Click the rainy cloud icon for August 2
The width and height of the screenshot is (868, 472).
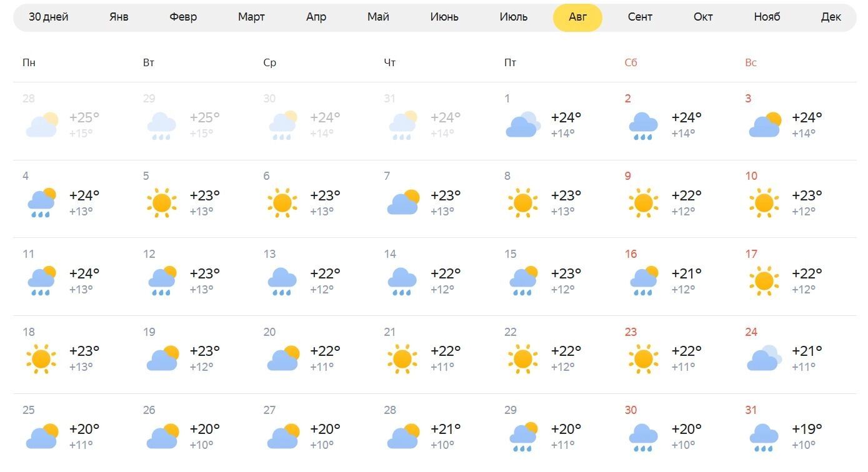(643, 125)
